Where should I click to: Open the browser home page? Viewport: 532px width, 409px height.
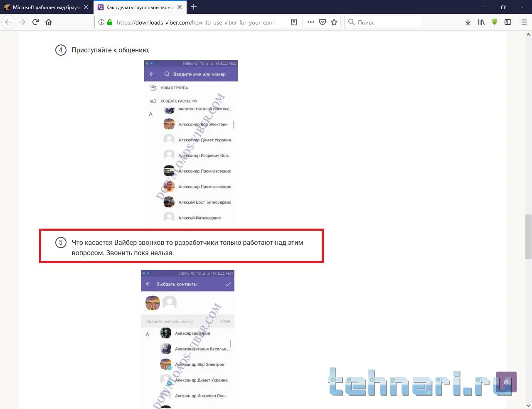pyautogui.click(x=49, y=22)
